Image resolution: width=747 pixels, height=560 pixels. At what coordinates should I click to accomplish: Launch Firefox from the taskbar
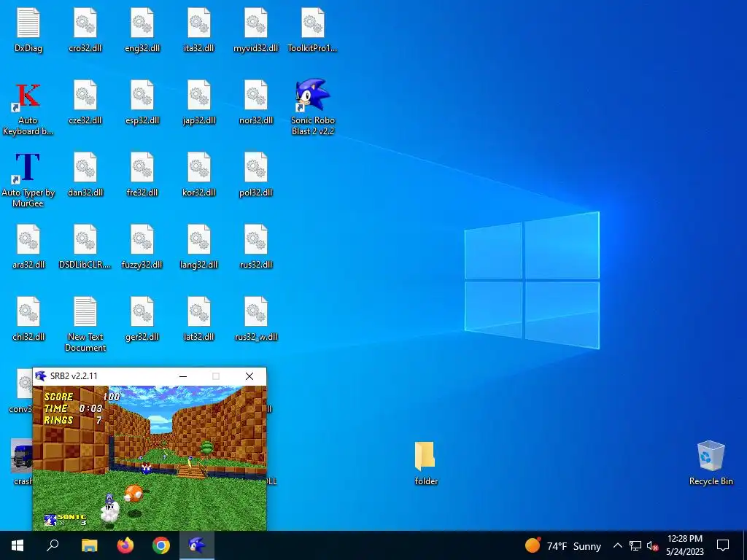[125, 545]
